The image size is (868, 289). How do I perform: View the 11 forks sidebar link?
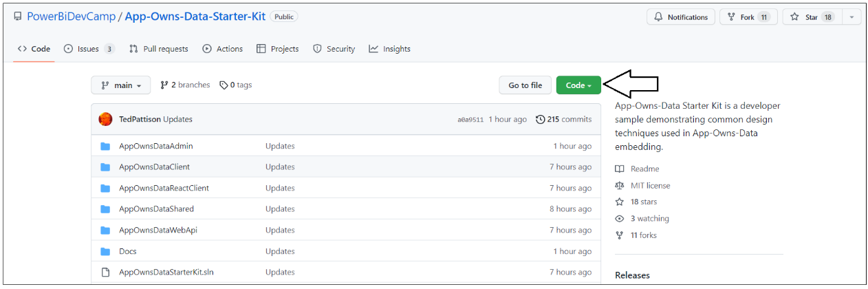636,235
